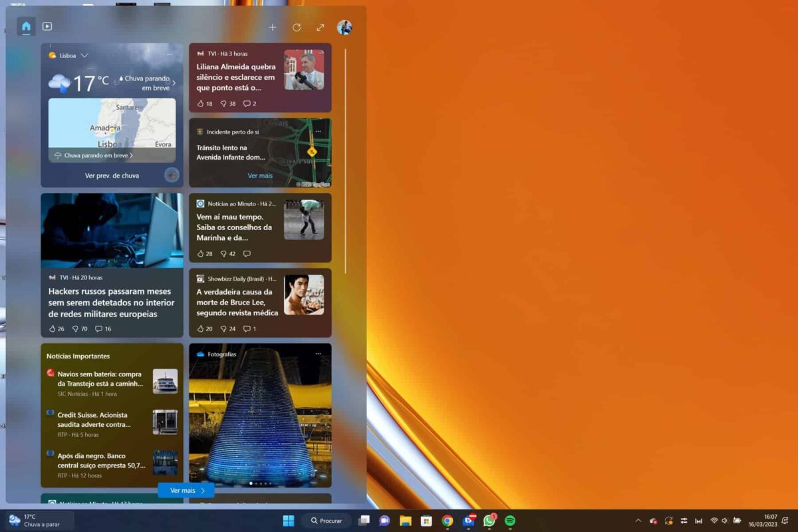Open more options on weather widget
Viewport: 798px width, 532px height.
(x=170, y=55)
